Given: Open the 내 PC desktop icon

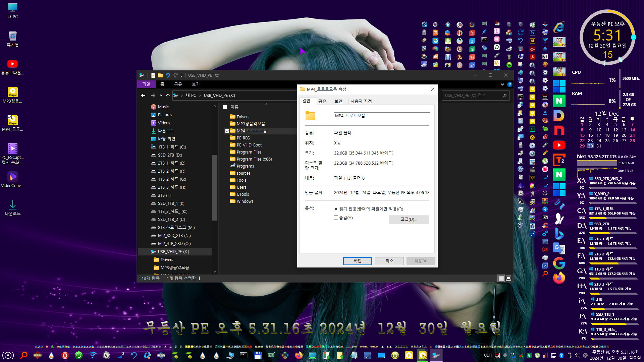Looking at the screenshot, I should 13,11.
